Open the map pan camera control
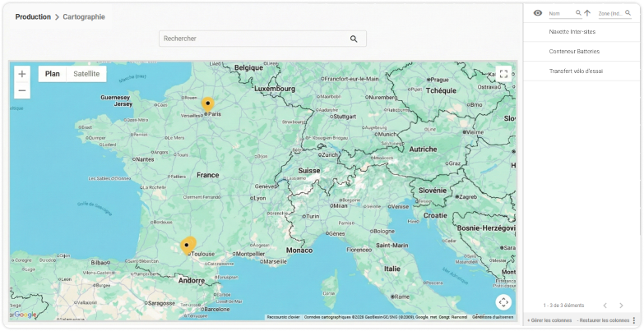 point(503,303)
